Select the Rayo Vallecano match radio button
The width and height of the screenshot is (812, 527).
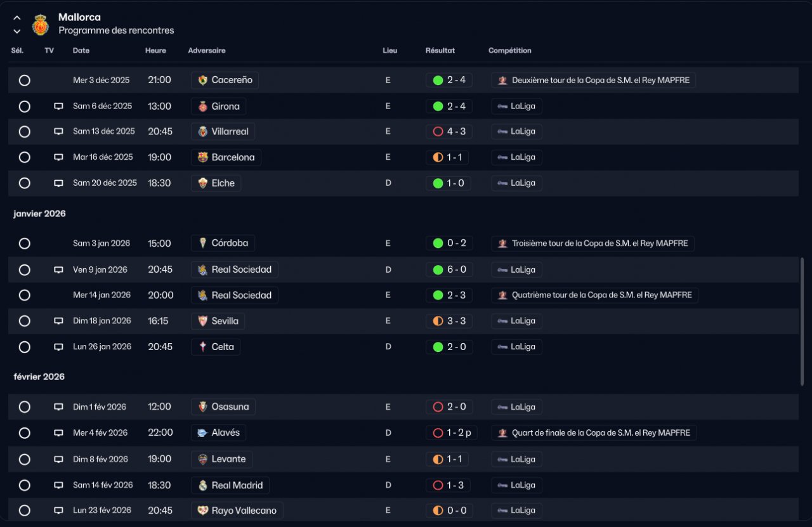(24, 511)
